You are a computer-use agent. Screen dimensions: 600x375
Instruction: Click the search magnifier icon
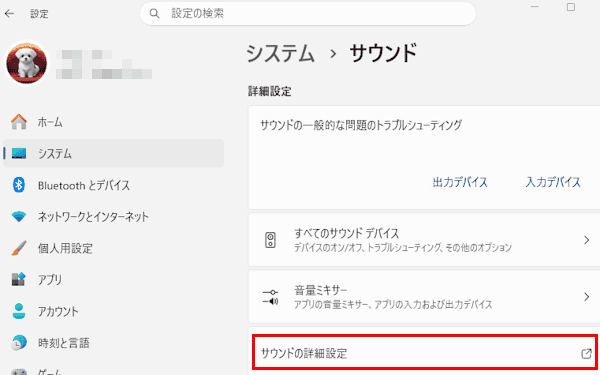click(154, 14)
